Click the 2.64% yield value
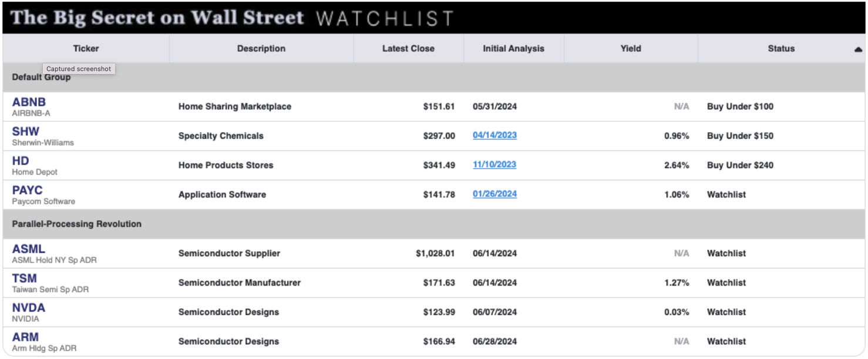This screenshot has width=868, height=359. tap(677, 165)
